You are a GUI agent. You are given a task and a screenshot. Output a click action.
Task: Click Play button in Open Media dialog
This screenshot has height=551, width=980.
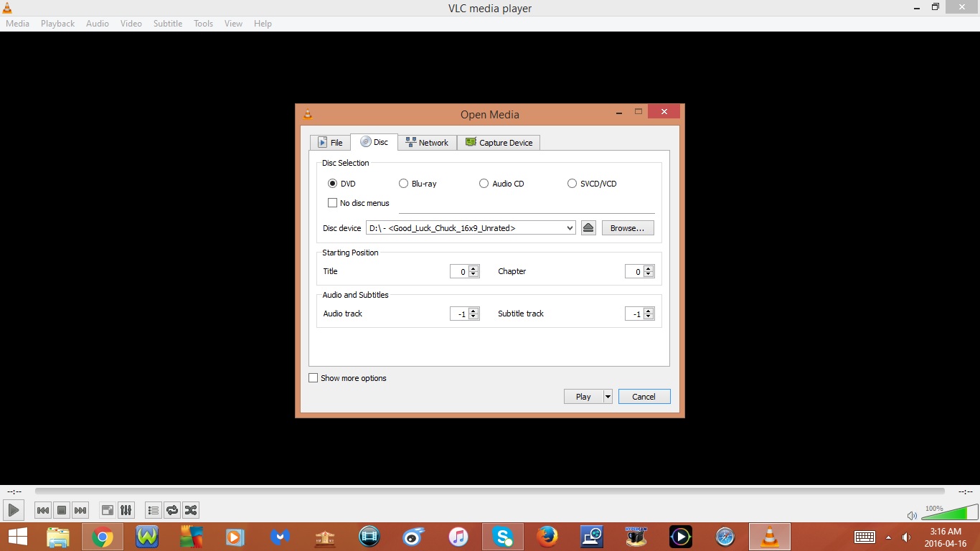(583, 396)
